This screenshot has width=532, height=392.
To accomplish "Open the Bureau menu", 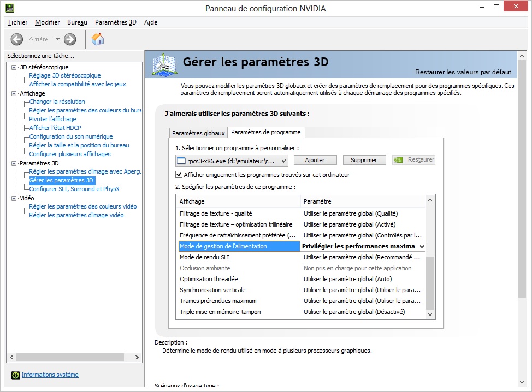I will point(77,22).
